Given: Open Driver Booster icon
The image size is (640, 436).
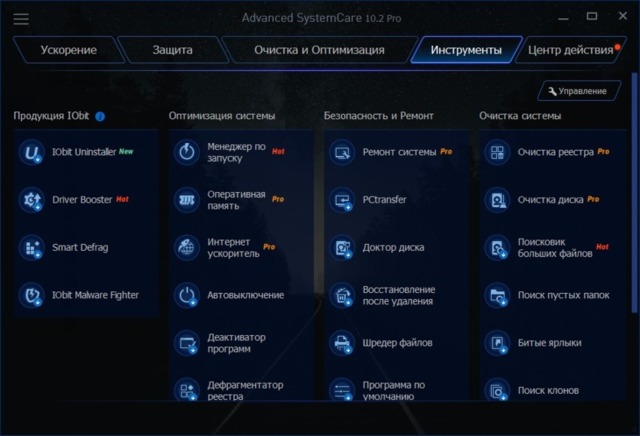Looking at the screenshot, I should coord(33,200).
